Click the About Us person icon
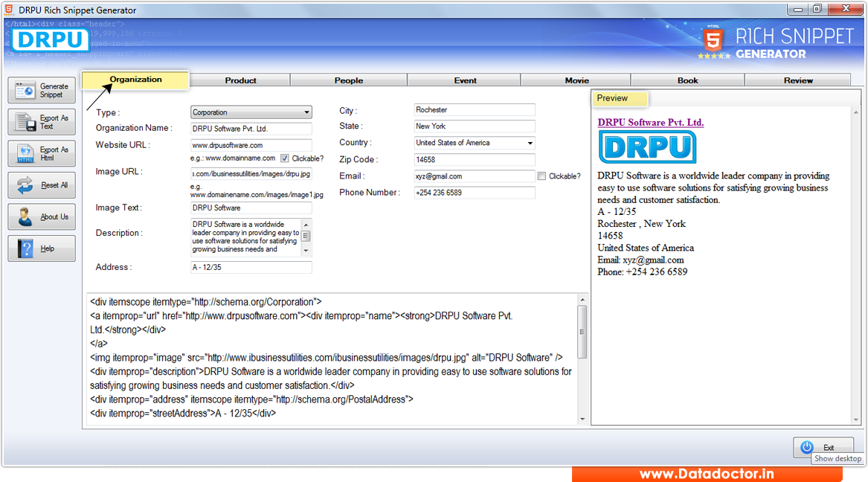The image size is (868, 482). click(x=25, y=216)
